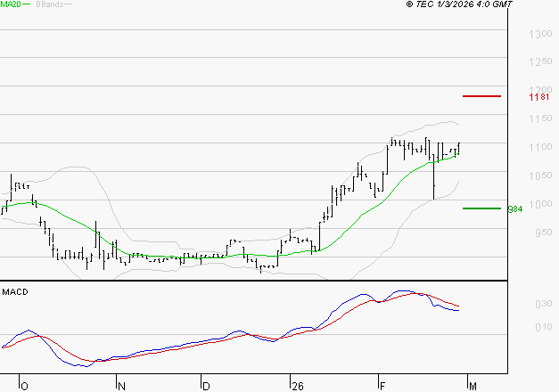Screen dimensions: 559x392
Task: Click the 1000 price axis label
Action: pyautogui.click(x=540, y=204)
